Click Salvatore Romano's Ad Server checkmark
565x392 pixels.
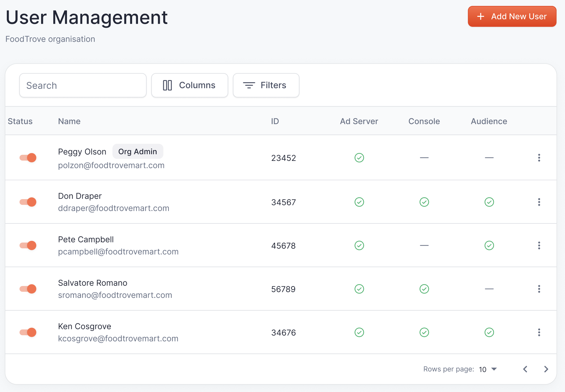[x=359, y=289]
